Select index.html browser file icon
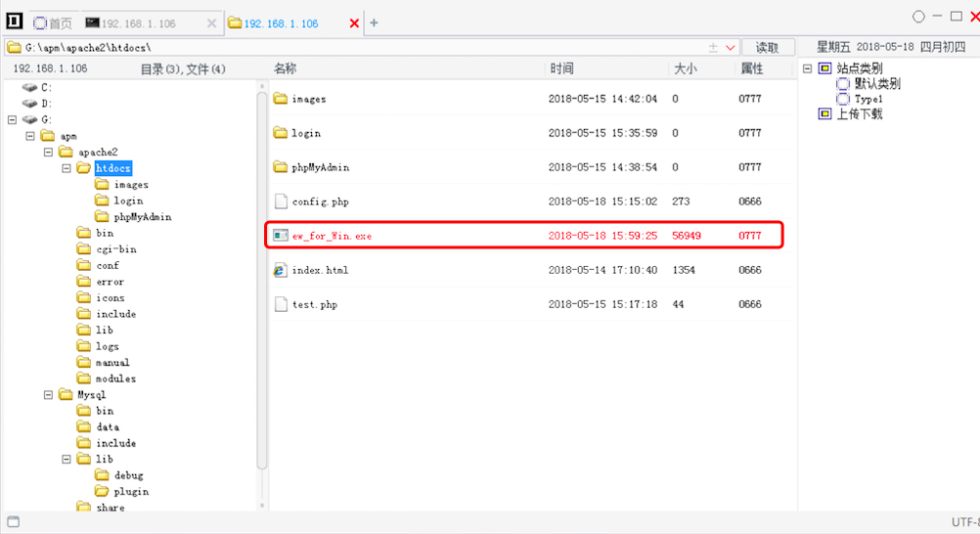 280,270
